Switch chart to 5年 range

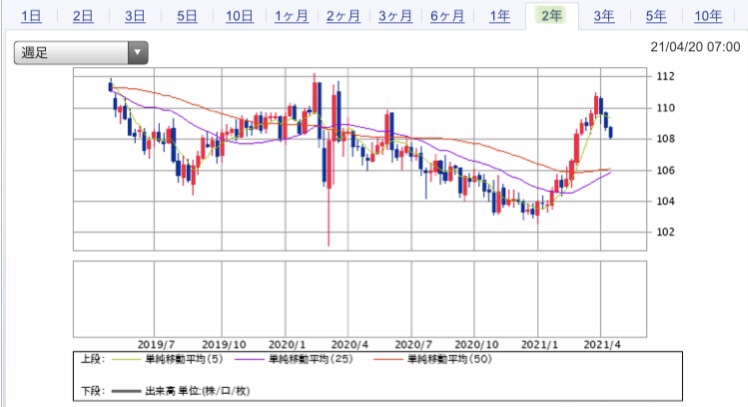(x=656, y=16)
